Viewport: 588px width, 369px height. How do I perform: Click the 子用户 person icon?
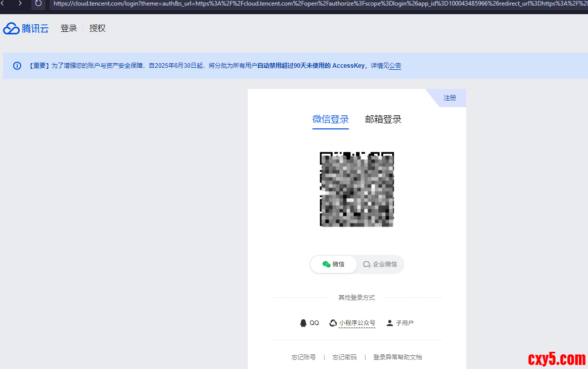tap(390, 323)
